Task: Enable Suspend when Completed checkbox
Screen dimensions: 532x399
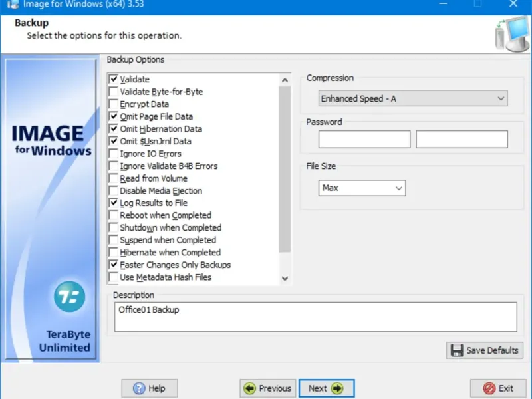Action: click(114, 240)
